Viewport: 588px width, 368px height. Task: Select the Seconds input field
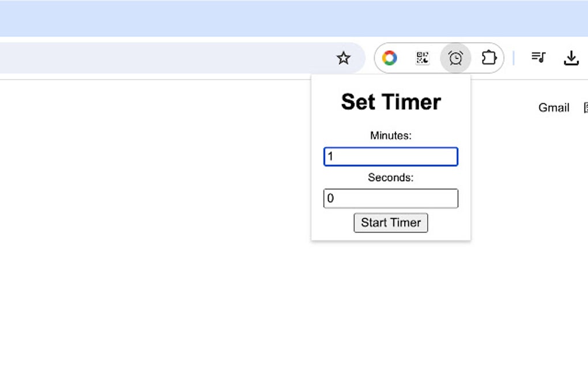click(x=391, y=198)
